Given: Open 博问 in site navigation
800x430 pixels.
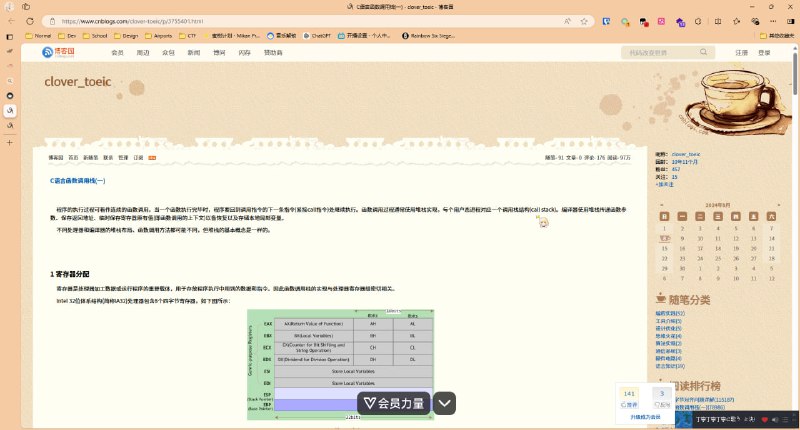Looking at the screenshot, I should pos(219,53).
